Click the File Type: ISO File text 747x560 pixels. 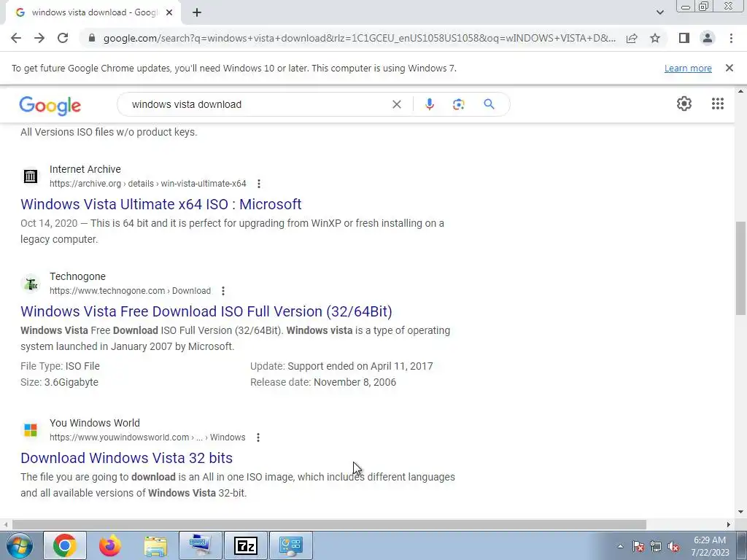click(x=60, y=366)
